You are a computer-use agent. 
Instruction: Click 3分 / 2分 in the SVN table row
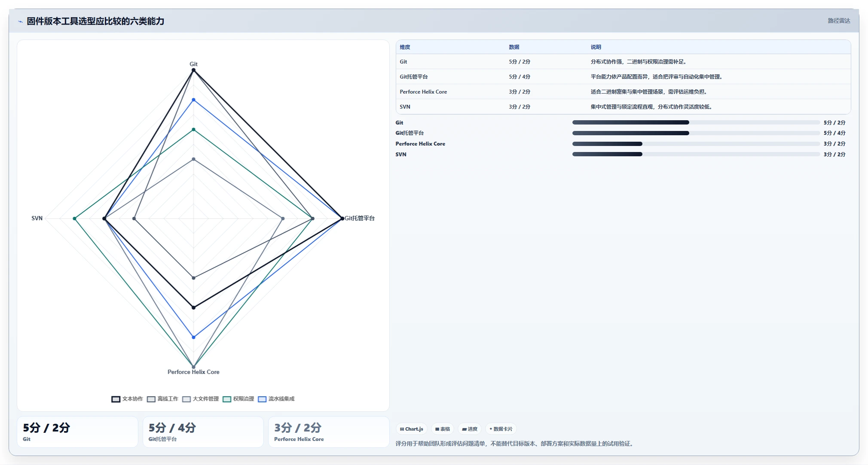click(520, 107)
